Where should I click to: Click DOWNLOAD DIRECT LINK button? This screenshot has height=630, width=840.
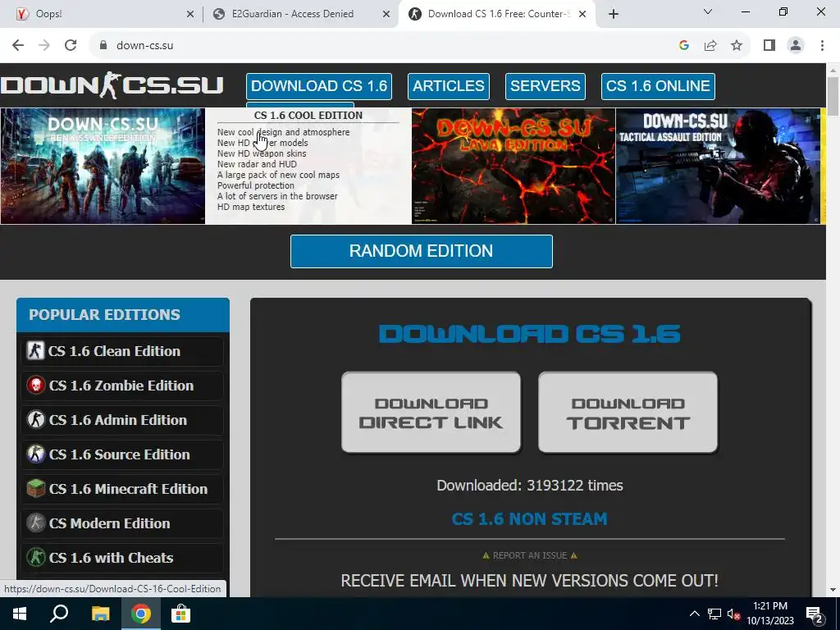[431, 413]
